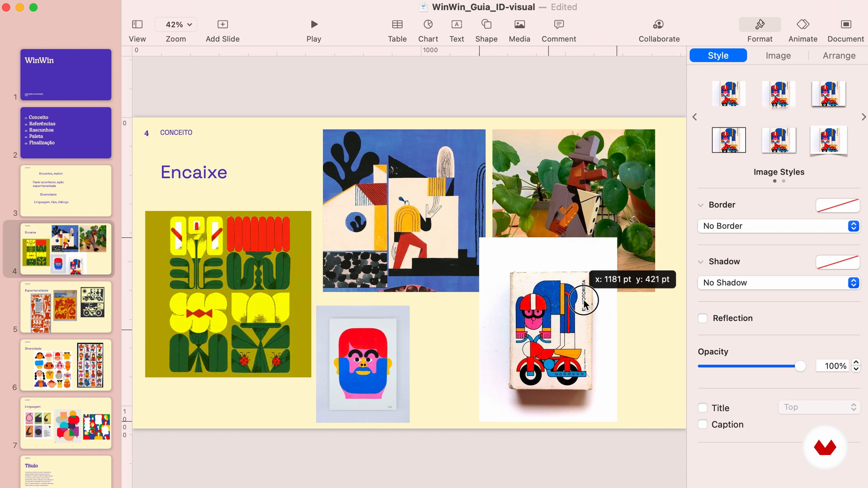Open the Zoom 42% dropdown
Viewport: 868px width, 488px height.
176,25
